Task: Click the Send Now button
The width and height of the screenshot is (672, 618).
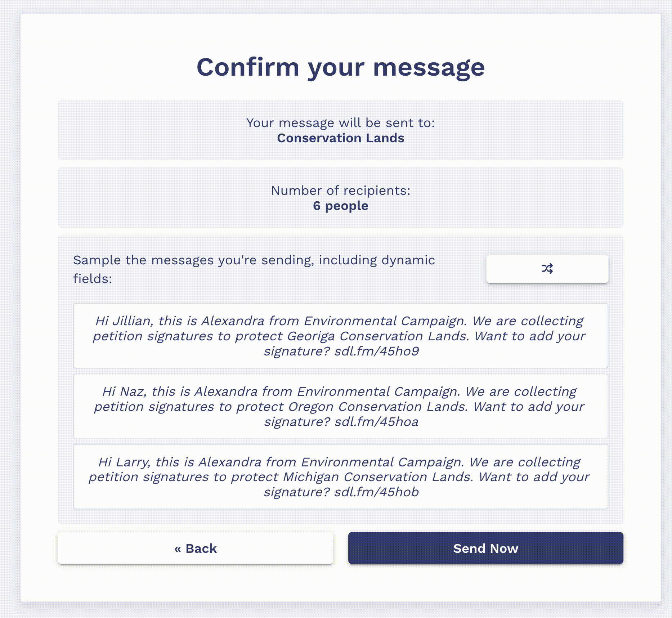Action: click(485, 548)
